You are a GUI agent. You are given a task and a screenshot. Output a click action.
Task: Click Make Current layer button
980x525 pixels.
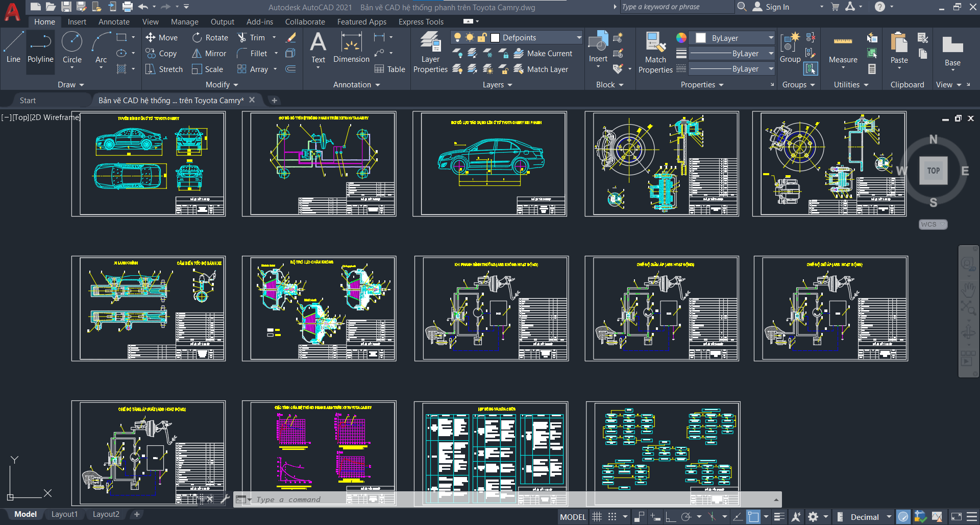click(x=543, y=53)
